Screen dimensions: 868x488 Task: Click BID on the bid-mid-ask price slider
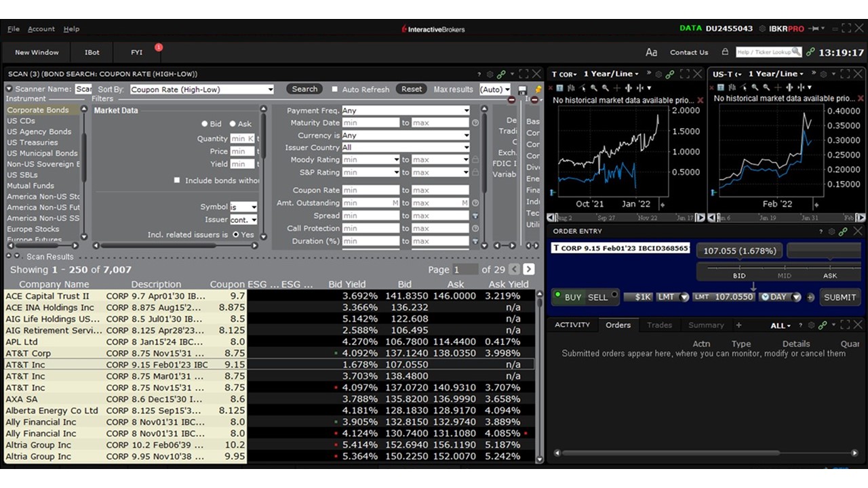click(739, 275)
